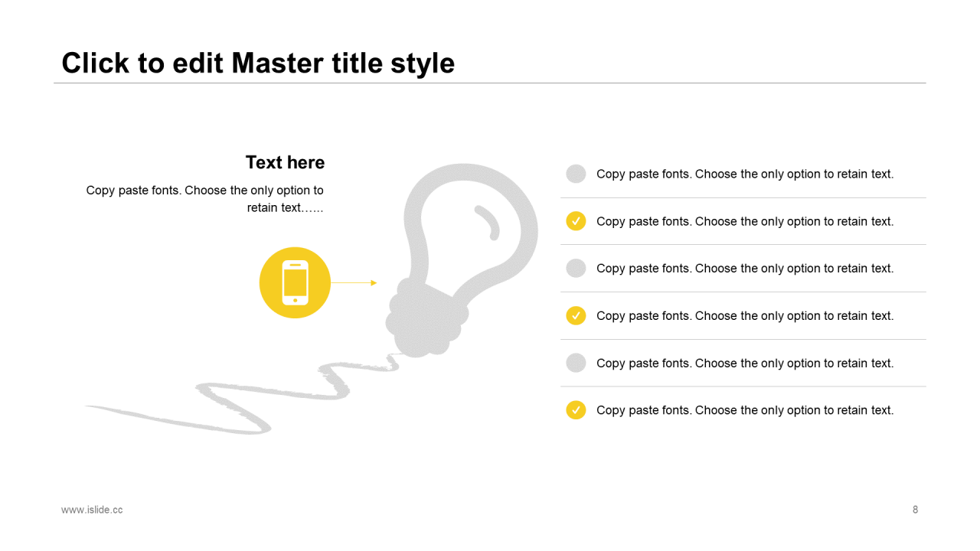Toggle the yellow checkmark in second list row
Screen dimensions: 980x551
point(576,221)
